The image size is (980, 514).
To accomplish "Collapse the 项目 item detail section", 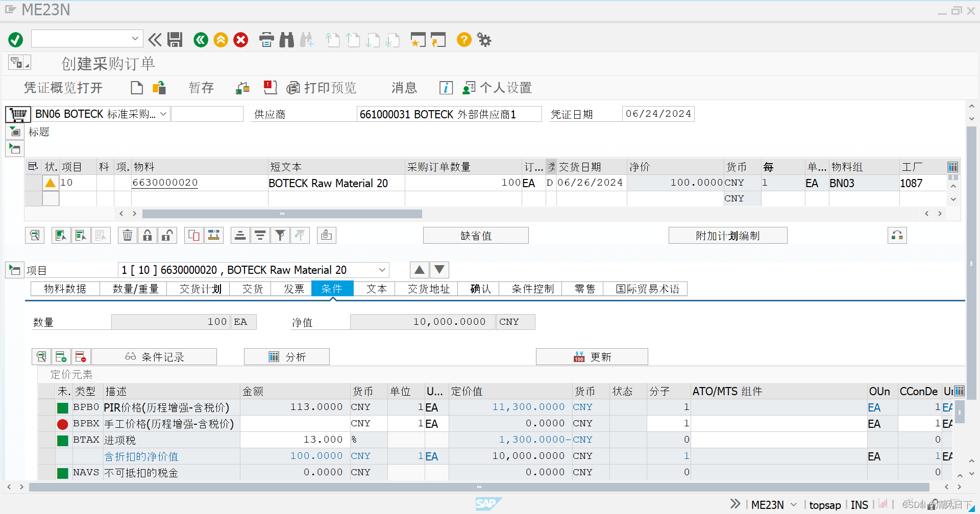I will tap(15, 270).
